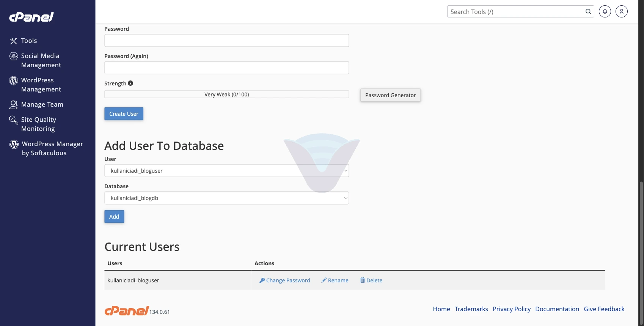Click the Give Feedback link

click(604, 309)
